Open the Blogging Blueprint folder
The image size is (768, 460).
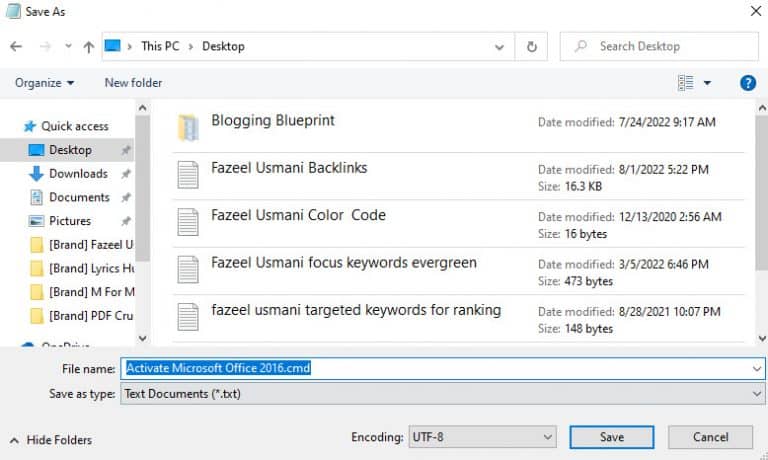272,121
